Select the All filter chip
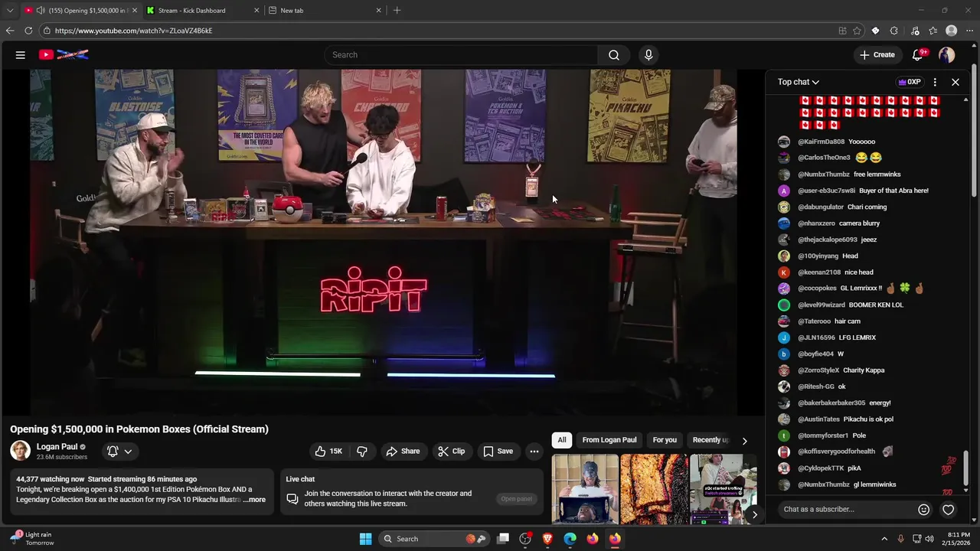Image resolution: width=980 pixels, height=551 pixels. (562, 440)
